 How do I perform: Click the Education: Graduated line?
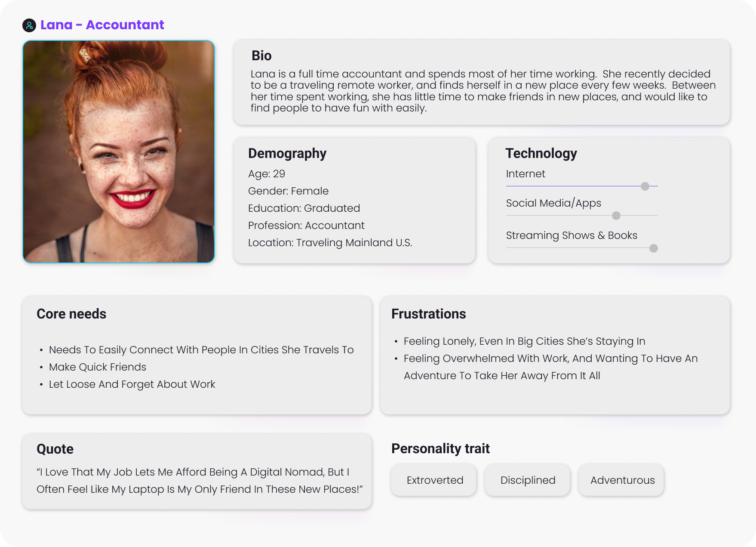(x=304, y=208)
